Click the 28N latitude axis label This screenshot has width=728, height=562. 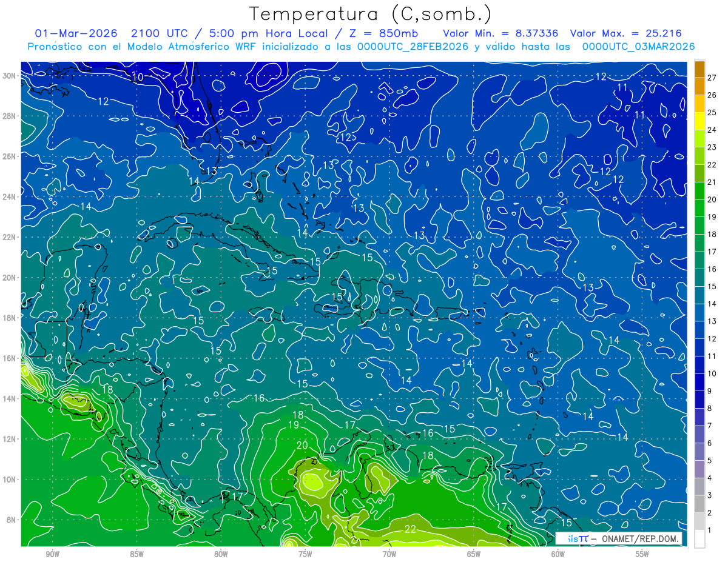[x=10, y=116]
